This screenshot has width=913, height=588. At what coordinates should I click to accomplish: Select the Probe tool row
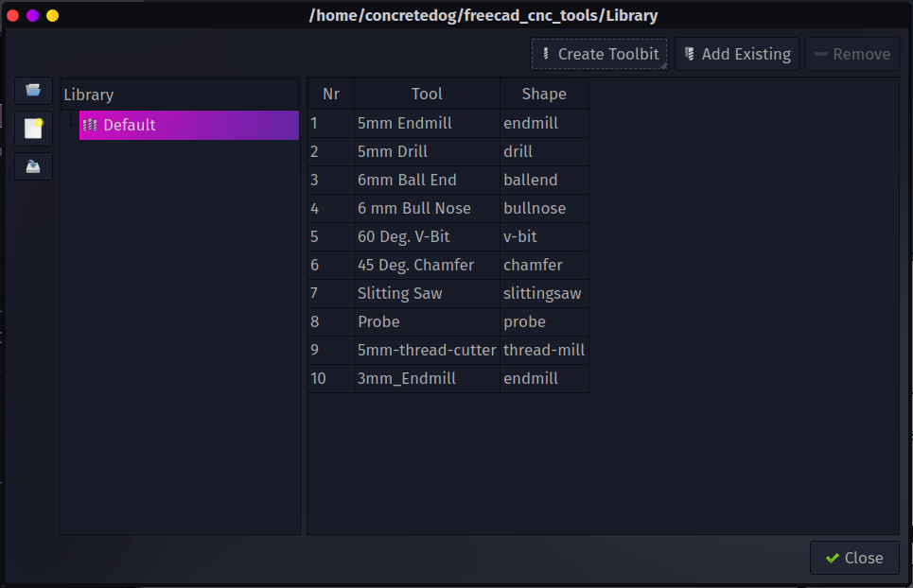[426, 321]
